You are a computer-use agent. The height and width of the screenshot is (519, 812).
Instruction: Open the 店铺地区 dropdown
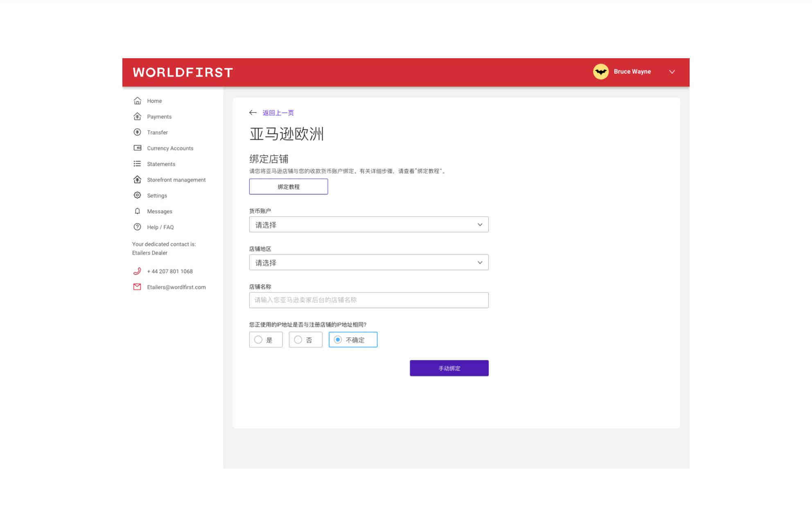368,262
